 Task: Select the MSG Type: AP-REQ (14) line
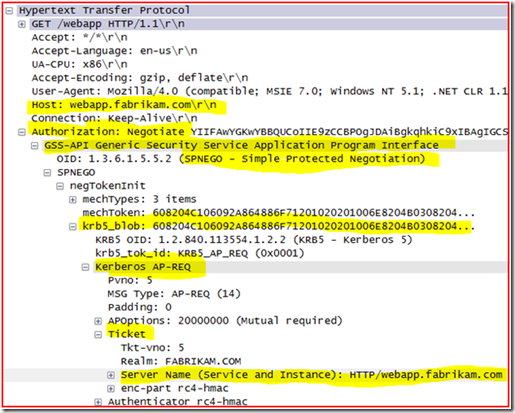tap(174, 294)
